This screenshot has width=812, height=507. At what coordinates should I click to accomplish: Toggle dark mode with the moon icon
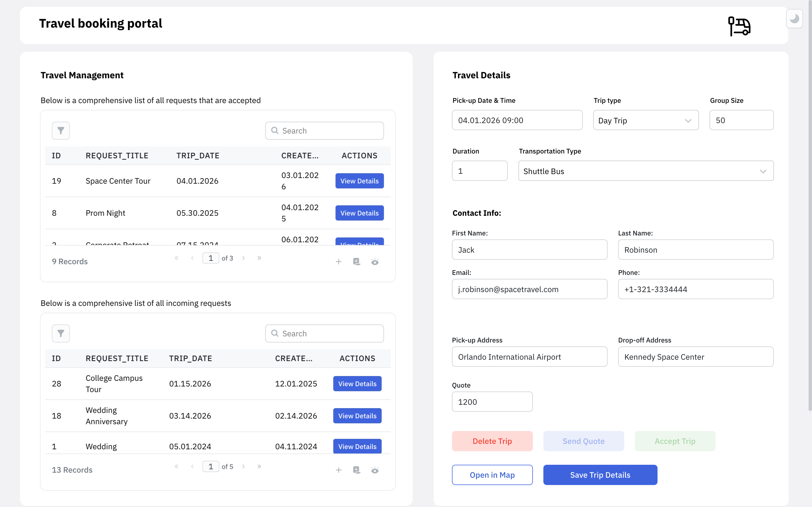[x=794, y=18]
